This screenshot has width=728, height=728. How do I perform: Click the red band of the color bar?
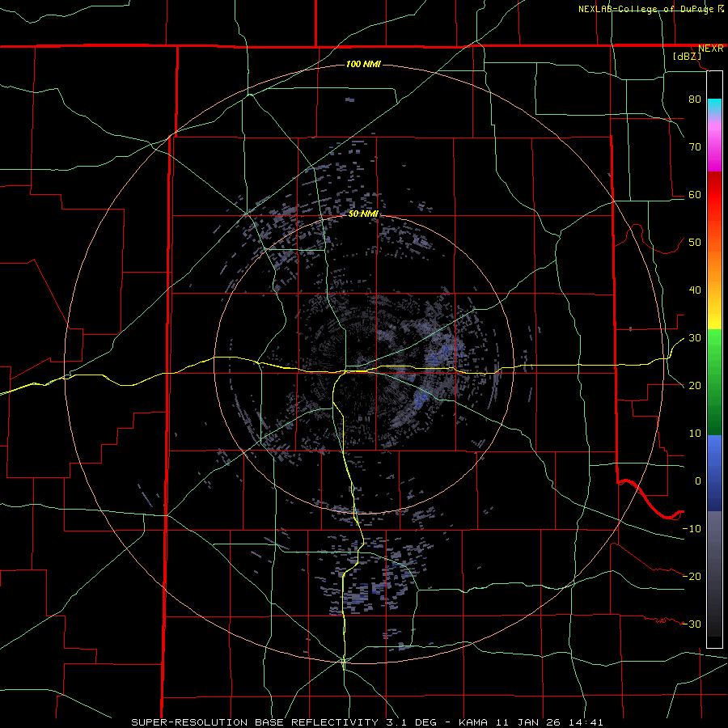pos(714,195)
